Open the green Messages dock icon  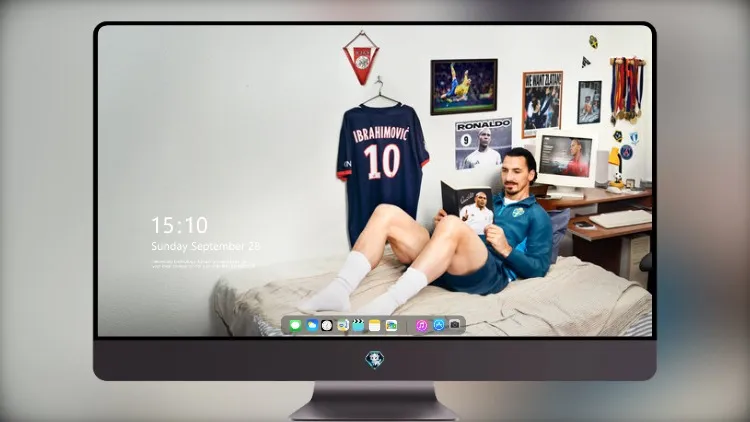295,326
